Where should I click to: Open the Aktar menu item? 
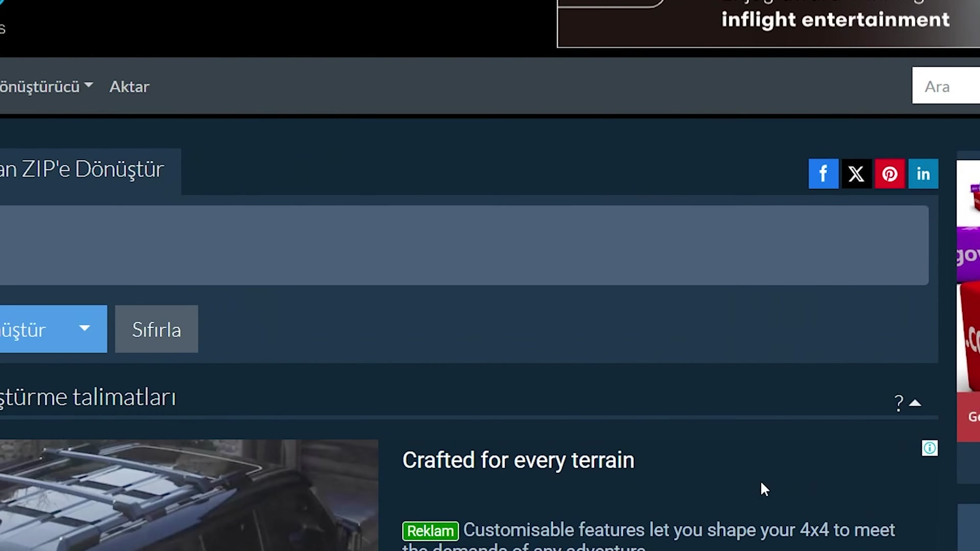(129, 87)
